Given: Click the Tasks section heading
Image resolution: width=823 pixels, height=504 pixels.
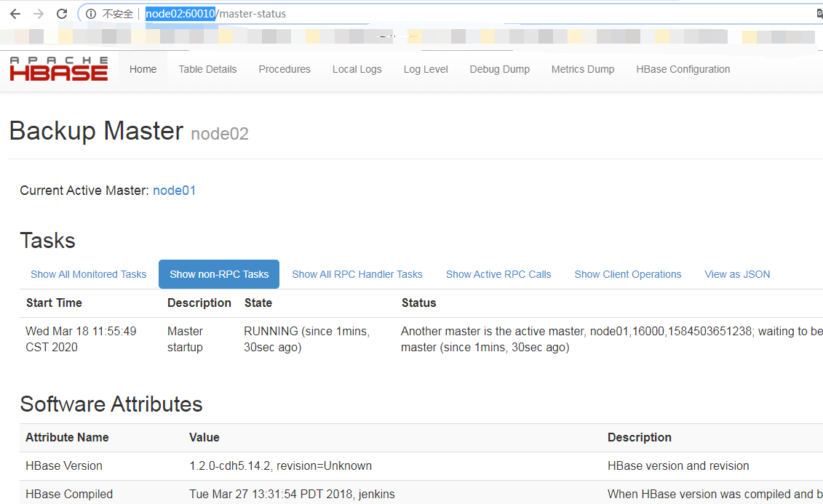Looking at the screenshot, I should pyautogui.click(x=48, y=241).
